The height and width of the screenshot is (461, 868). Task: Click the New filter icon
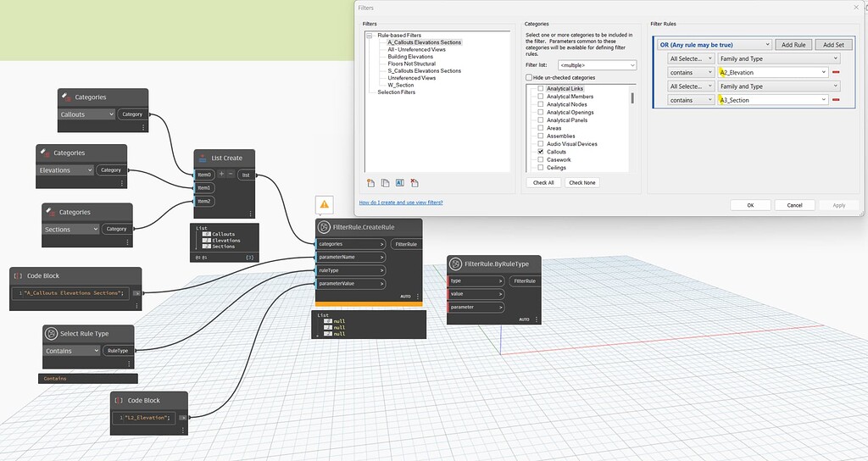(370, 182)
